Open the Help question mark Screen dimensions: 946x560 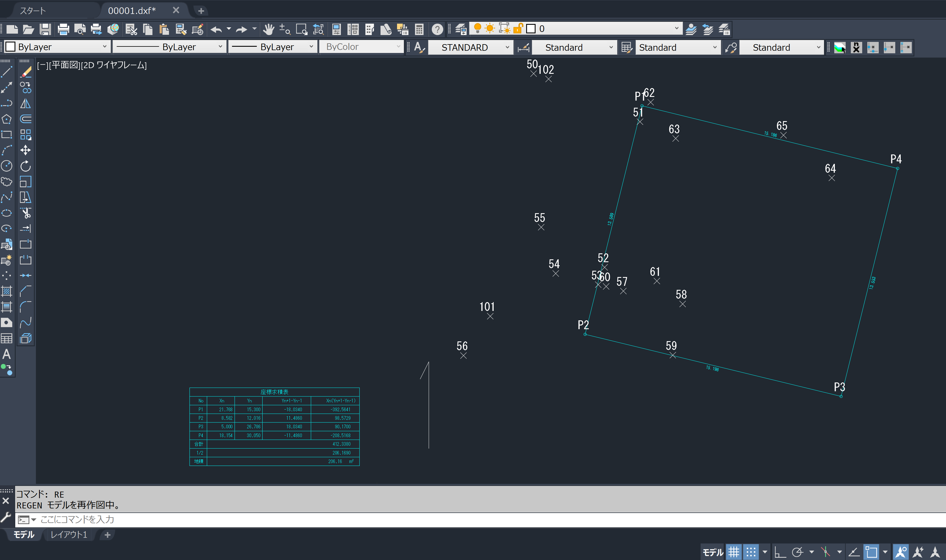[437, 29]
